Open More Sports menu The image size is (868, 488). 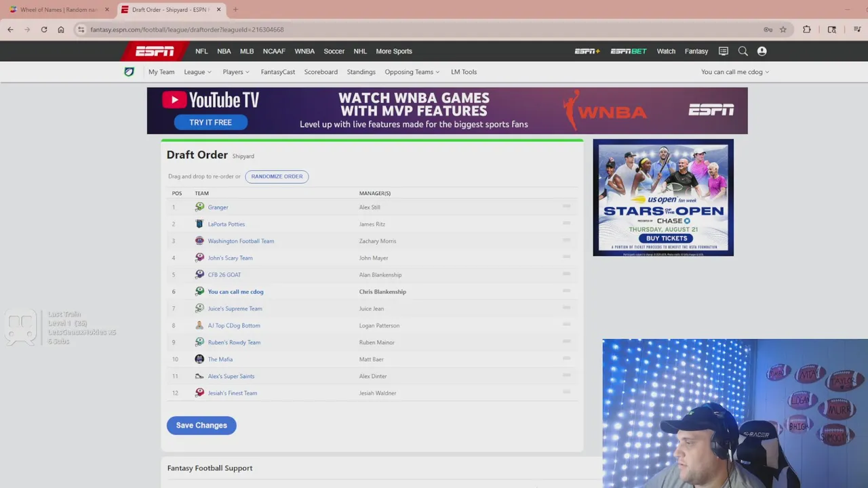[394, 52]
